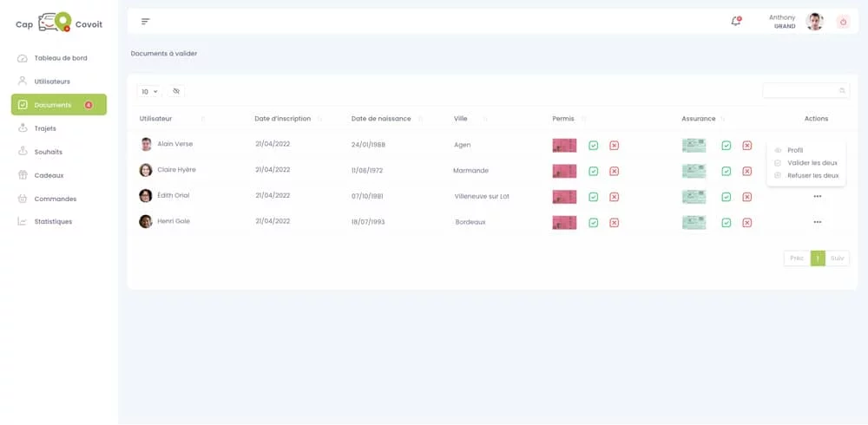
Task: Open Statistiques section
Action: [59, 221]
